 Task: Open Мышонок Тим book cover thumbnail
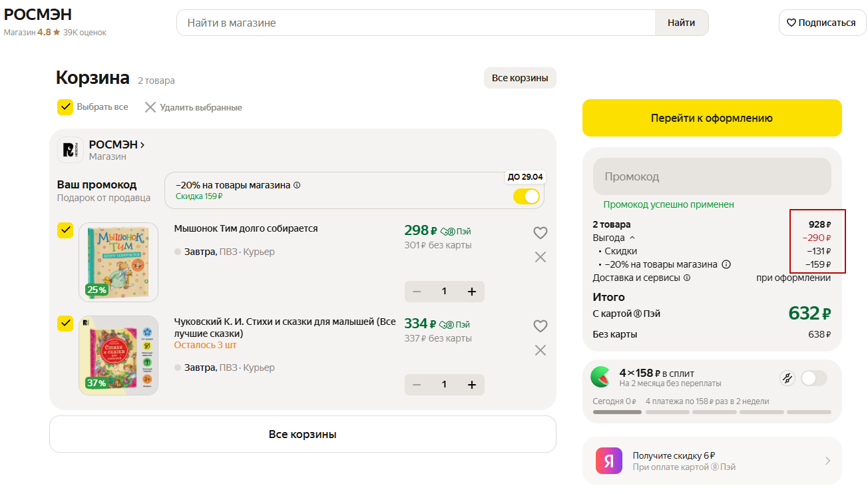[118, 262]
